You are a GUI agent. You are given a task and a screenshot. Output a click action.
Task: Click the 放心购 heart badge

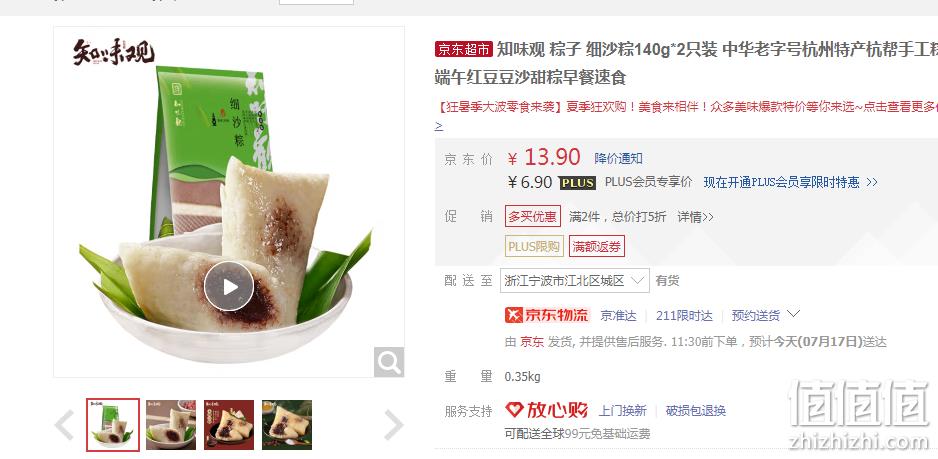click(x=546, y=411)
